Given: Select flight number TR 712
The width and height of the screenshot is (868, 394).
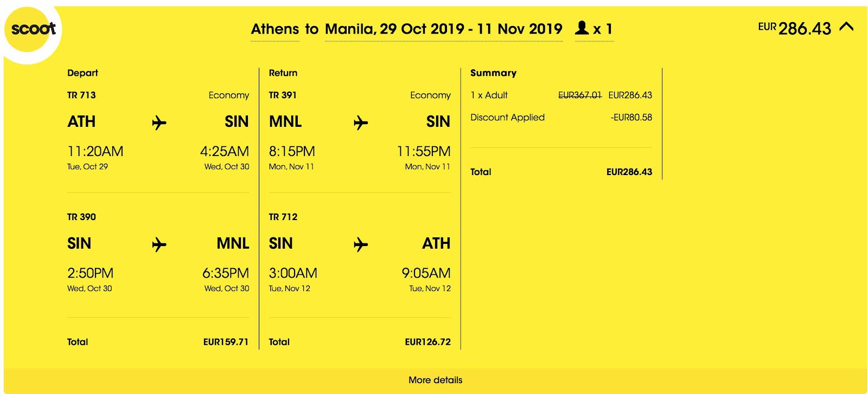Looking at the screenshot, I should (283, 217).
